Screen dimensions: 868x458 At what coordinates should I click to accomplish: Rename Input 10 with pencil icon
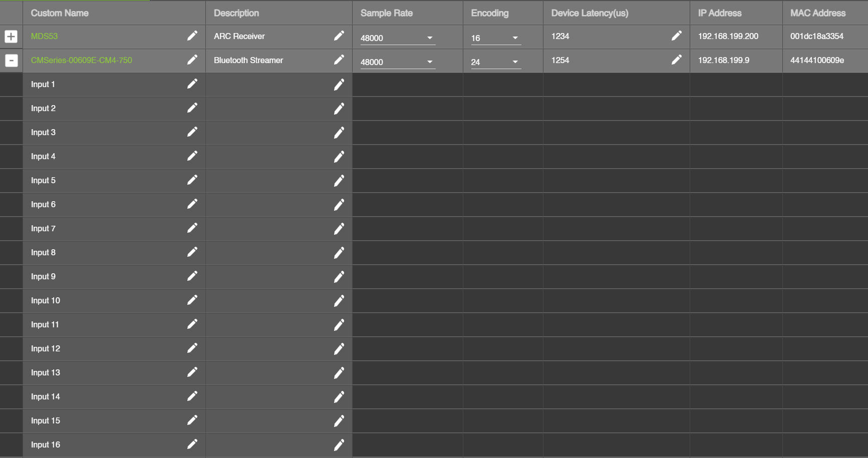(192, 300)
